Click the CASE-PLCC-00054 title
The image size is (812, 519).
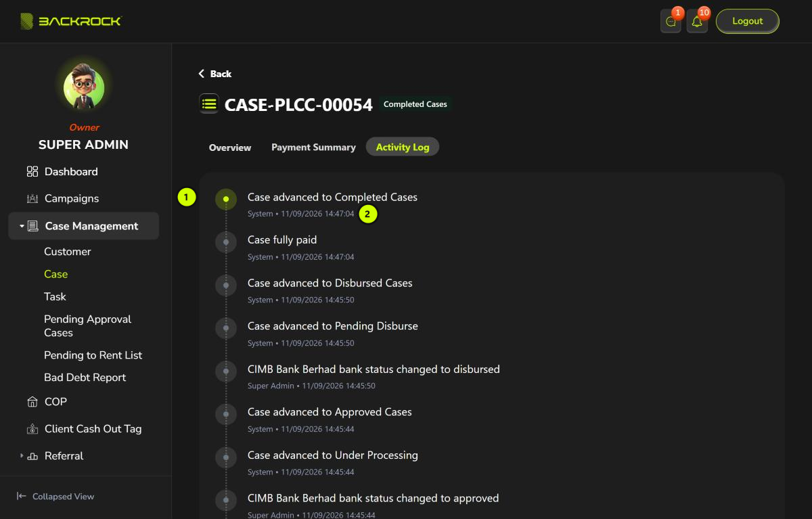pyautogui.click(x=298, y=105)
